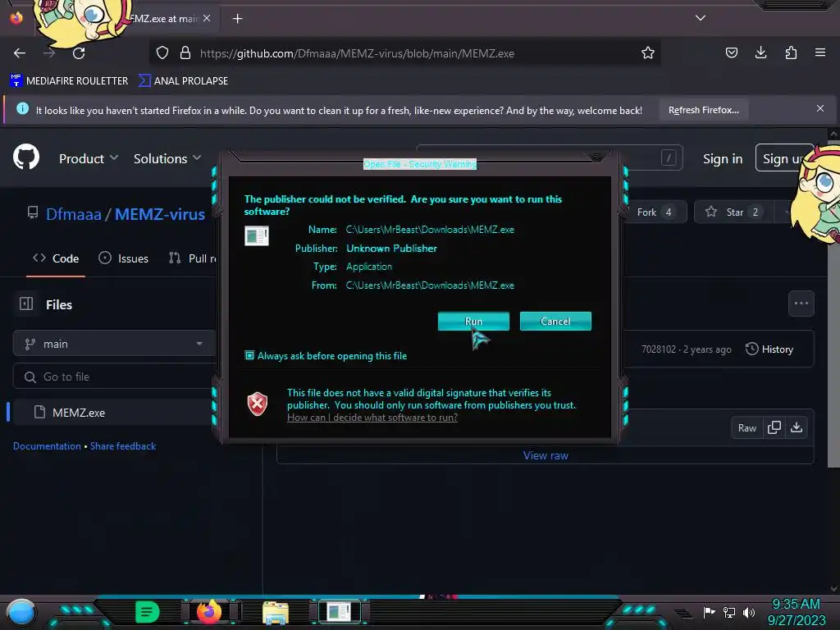Open the main branch dropdown

[114, 344]
